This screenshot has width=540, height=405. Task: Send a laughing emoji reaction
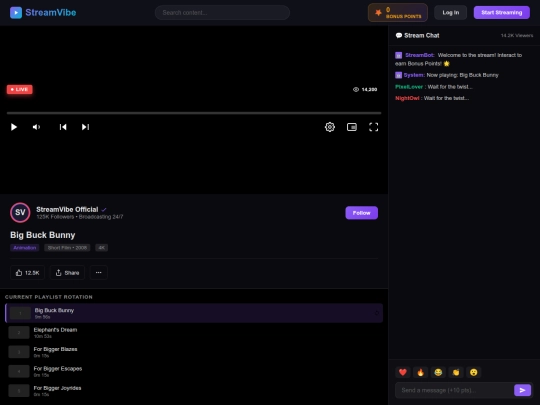pos(438,372)
